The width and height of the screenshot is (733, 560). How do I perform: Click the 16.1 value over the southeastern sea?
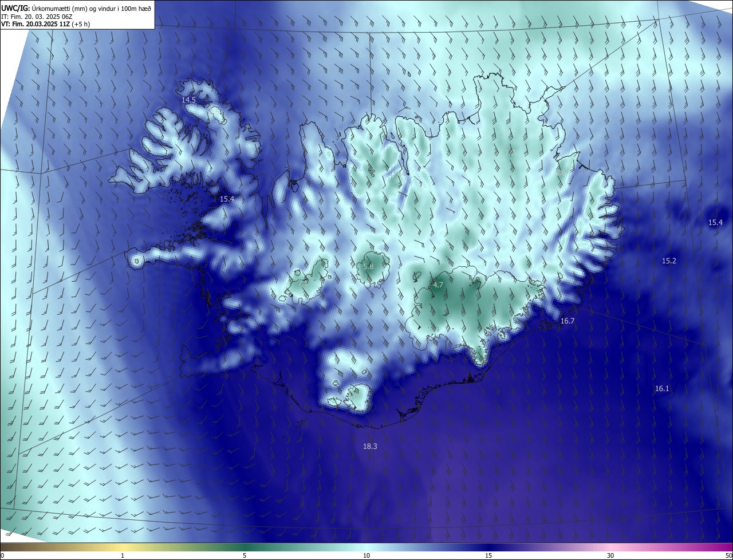[662, 388]
